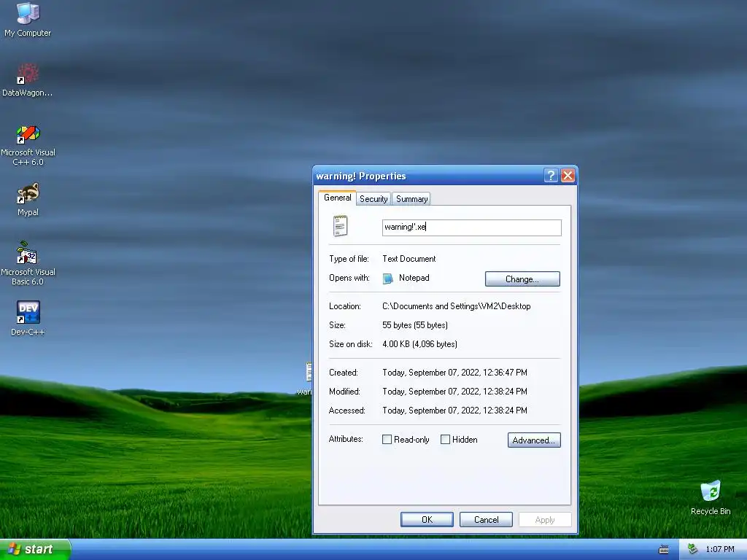The image size is (747, 560).
Task: Open the Advanced... attributes dialog
Action: point(534,440)
